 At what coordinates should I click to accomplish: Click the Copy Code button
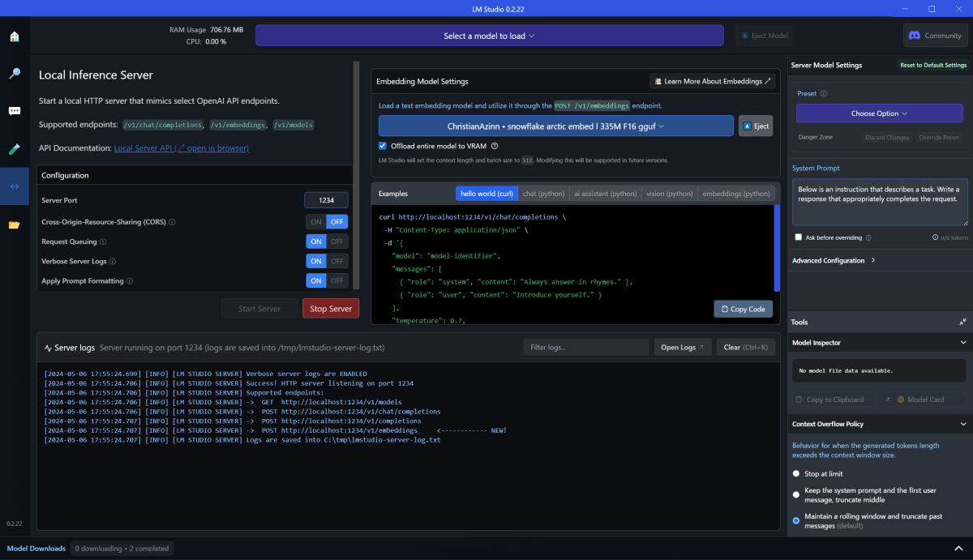coord(744,309)
